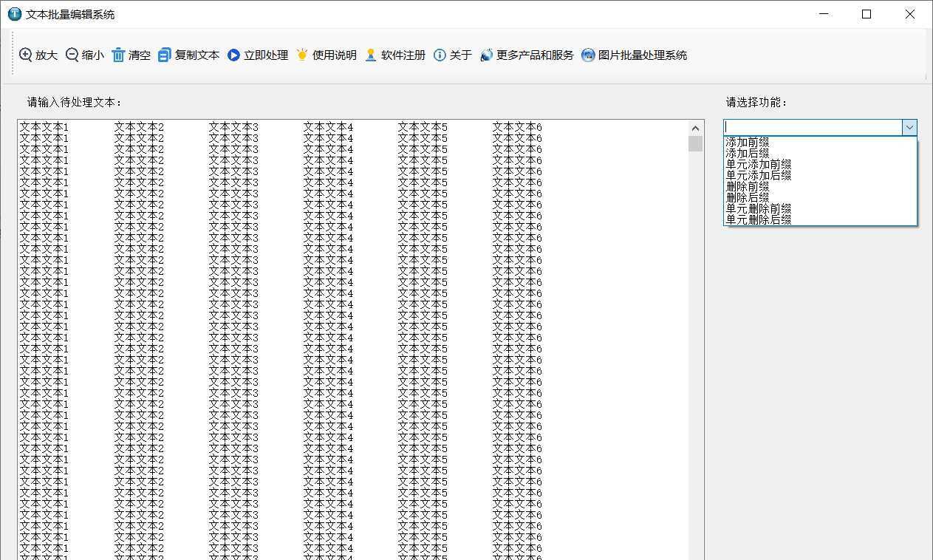Launch 图片批量处理系统 icon
Viewport: 933px width, 560px height.
click(588, 55)
